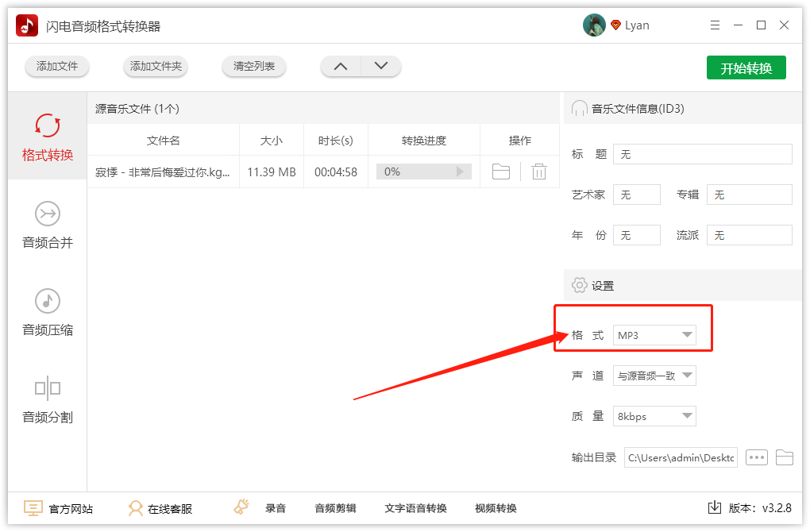Viewport: 810px width, 532px height.
Task: Browse output directory via folder icon
Action: [x=785, y=457]
